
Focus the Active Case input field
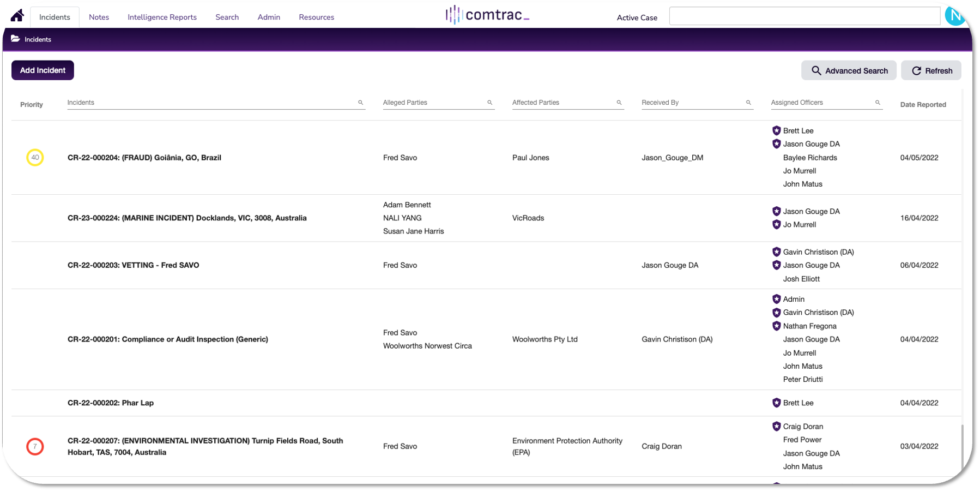pyautogui.click(x=804, y=16)
